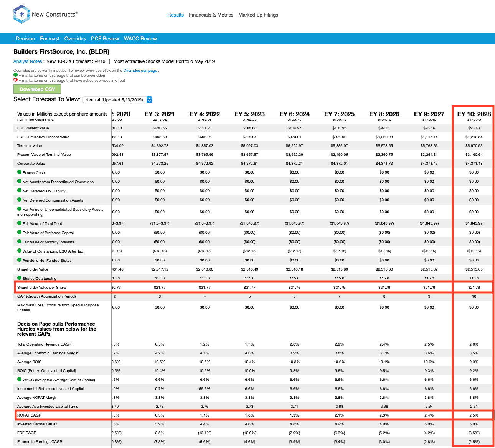
Task: Click the $1,210.54 FCF Cumulative Present Value cell
Action: [x=474, y=137]
